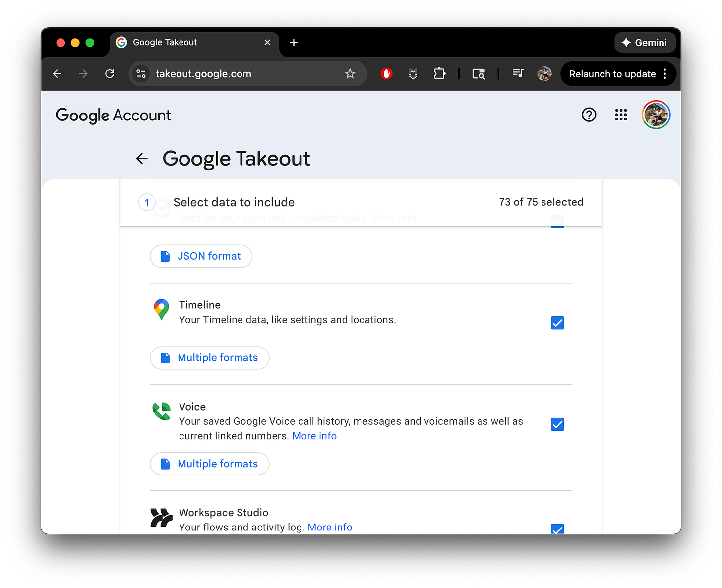Click the Google Voice phone icon
Screen dimensions: 722x588
[161, 411]
